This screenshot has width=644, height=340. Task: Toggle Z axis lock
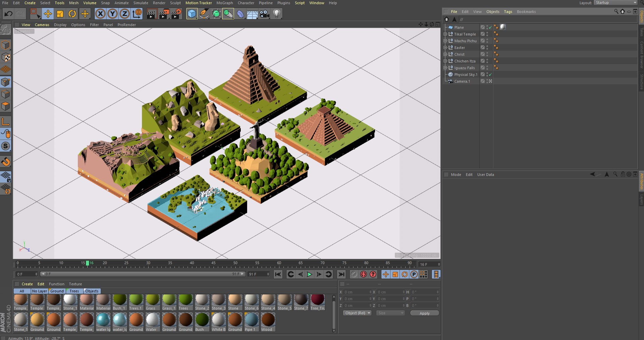[x=124, y=14]
